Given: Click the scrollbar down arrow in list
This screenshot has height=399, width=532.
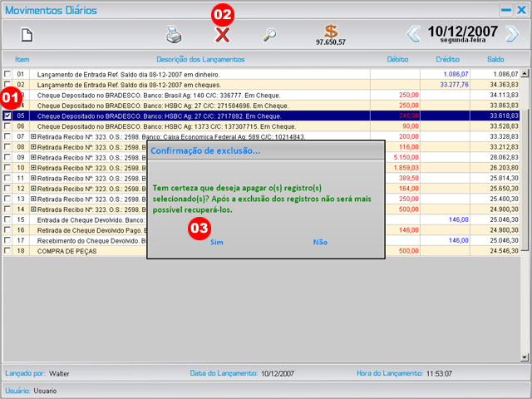Looking at the screenshot, I should [x=523, y=357].
